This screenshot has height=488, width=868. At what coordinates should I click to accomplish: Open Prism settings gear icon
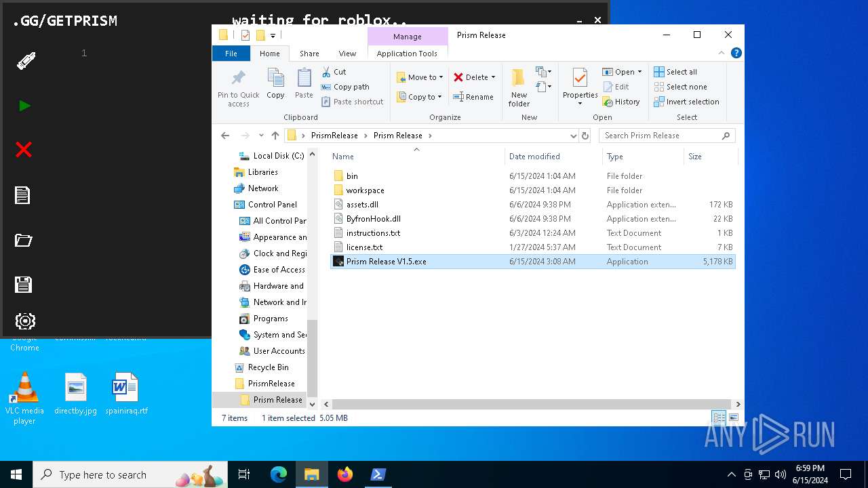pyautogui.click(x=25, y=321)
